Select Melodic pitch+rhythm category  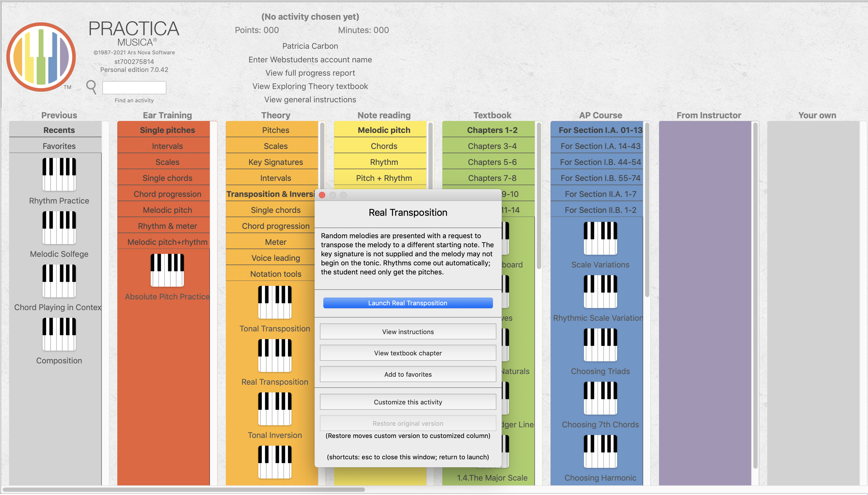tap(164, 242)
